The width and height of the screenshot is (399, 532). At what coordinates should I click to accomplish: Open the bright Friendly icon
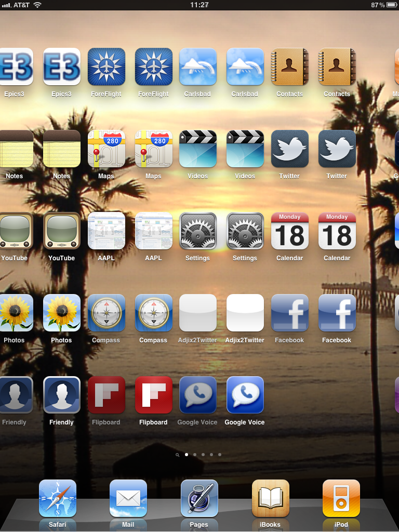(62, 395)
